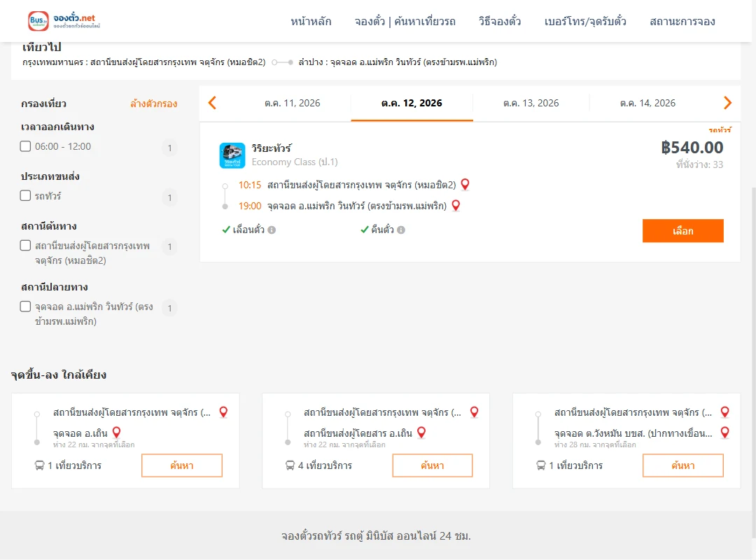Click the Economy Class (ป.1) label
The height and width of the screenshot is (560, 756).
tap(295, 162)
